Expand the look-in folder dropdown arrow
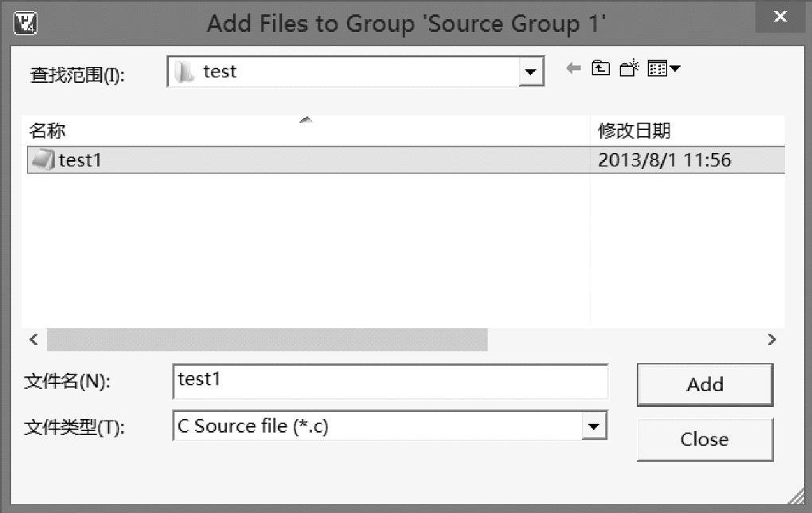 pos(530,72)
